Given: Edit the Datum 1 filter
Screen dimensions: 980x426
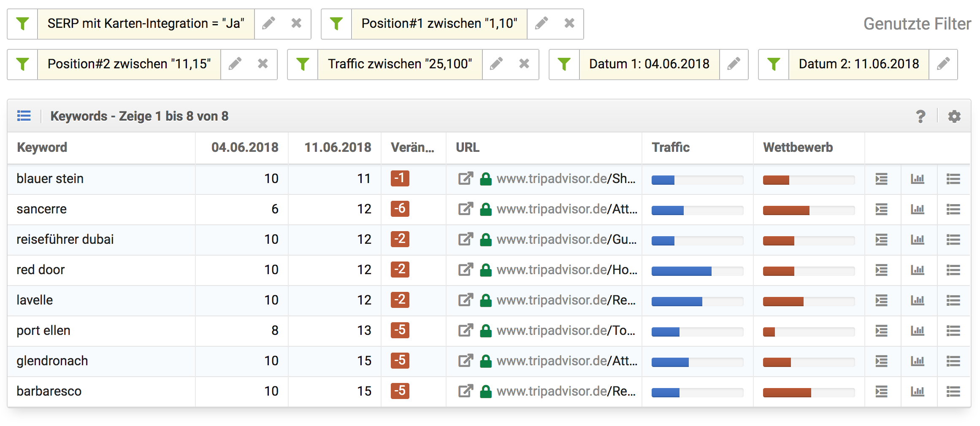Looking at the screenshot, I should (734, 64).
